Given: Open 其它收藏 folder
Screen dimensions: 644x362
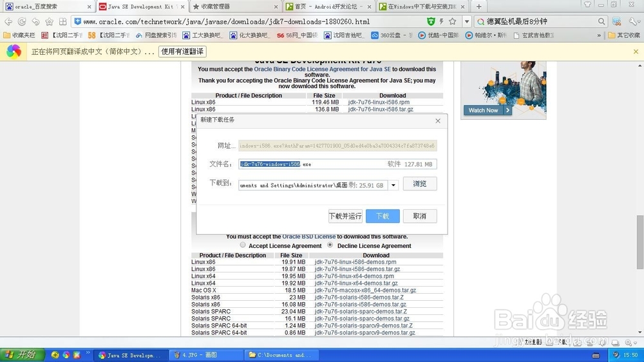Looking at the screenshot, I should (x=624, y=35).
